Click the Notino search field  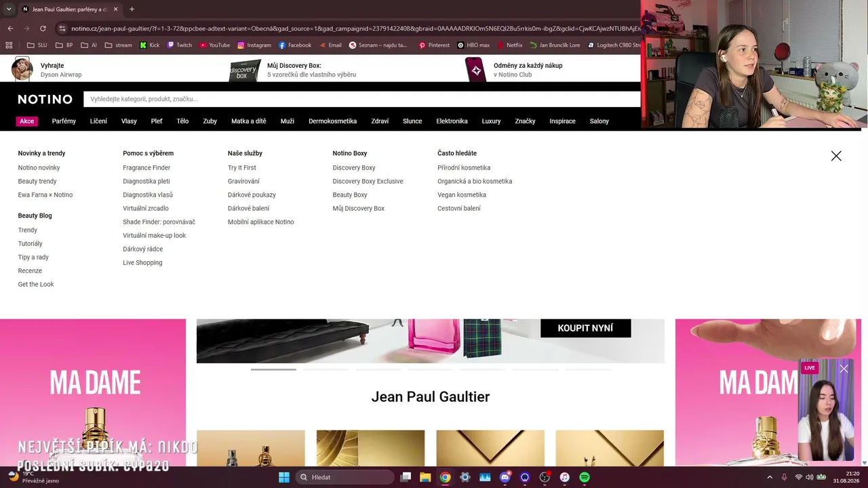pyautogui.click(x=361, y=99)
